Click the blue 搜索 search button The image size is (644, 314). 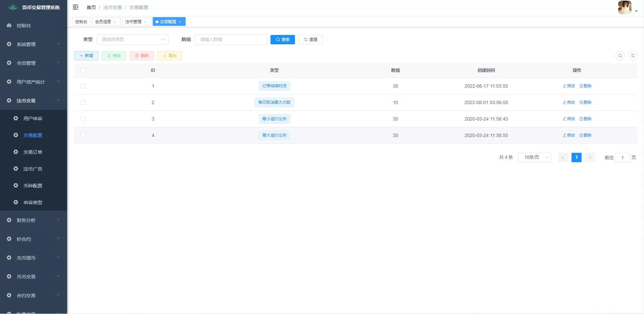coord(283,40)
